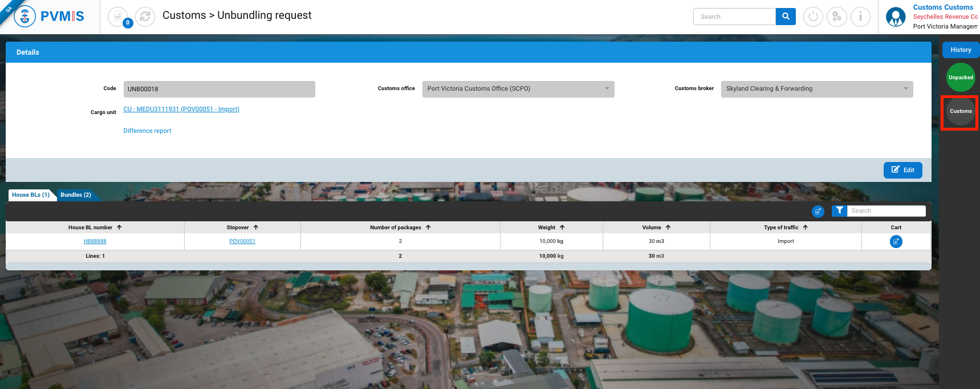The height and width of the screenshot is (389, 980).
Task: Click the PVMIS anchor logo
Action: click(25, 17)
